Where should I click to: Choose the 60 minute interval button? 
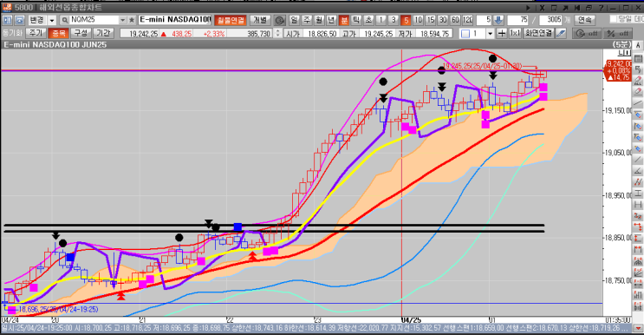pyautogui.click(x=455, y=20)
